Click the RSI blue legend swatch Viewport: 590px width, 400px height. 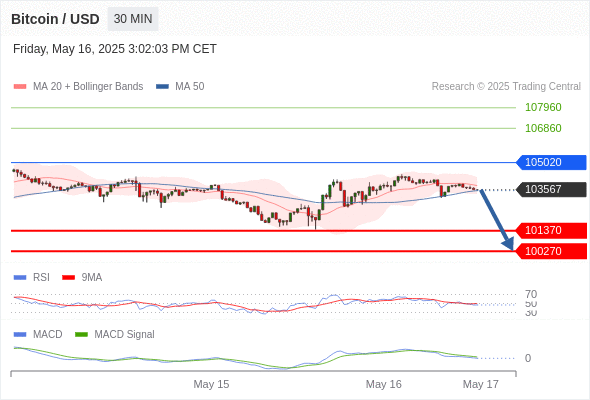pos(20,278)
